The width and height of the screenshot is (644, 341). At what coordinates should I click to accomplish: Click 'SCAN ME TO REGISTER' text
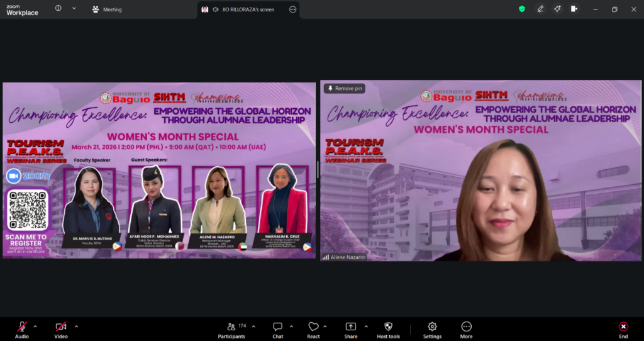(26, 240)
